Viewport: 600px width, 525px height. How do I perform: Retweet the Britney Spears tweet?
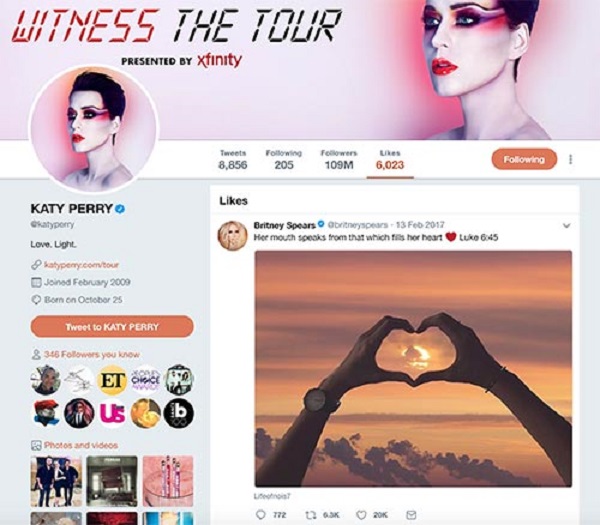pos(311,515)
